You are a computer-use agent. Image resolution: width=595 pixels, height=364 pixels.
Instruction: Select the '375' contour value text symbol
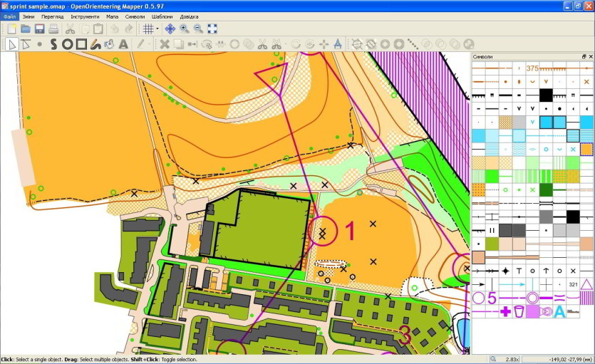click(532, 68)
